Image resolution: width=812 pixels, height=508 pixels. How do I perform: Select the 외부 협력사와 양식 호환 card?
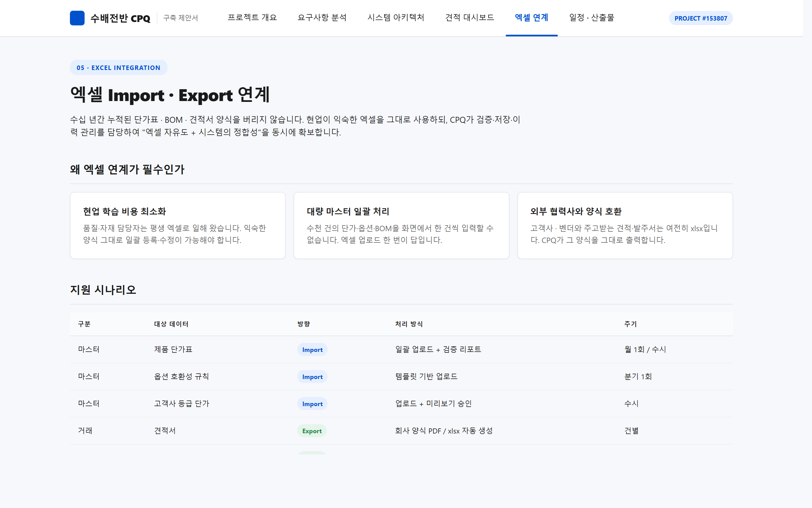tap(625, 225)
